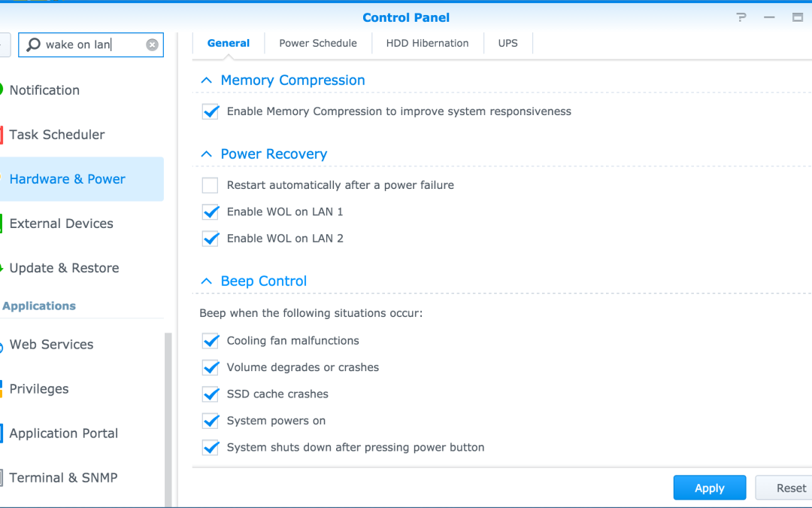Image resolution: width=812 pixels, height=508 pixels.
Task: Switch to the Power Schedule tab
Action: pyautogui.click(x=317, y=43)
